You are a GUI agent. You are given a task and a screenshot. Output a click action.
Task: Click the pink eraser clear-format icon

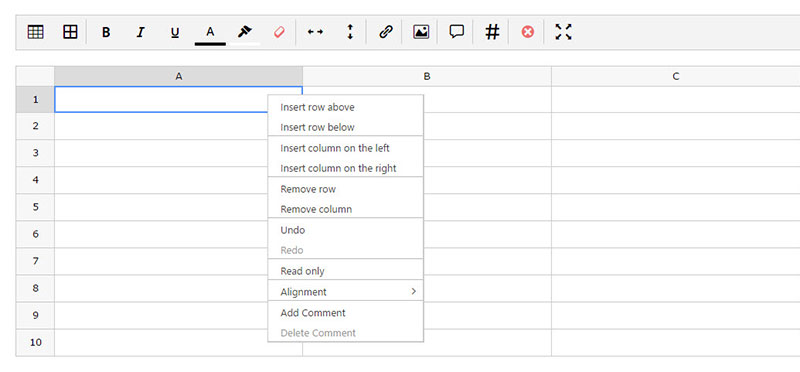coord(279,32)
